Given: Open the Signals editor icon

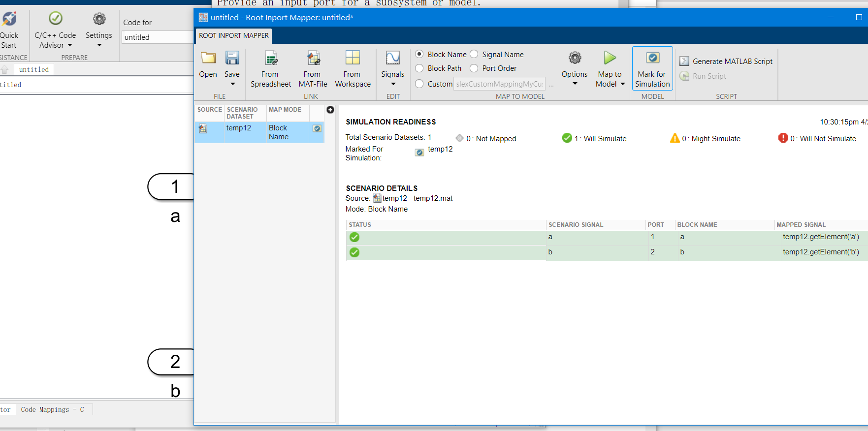Looking at the screenshot, I should [393, 58].
